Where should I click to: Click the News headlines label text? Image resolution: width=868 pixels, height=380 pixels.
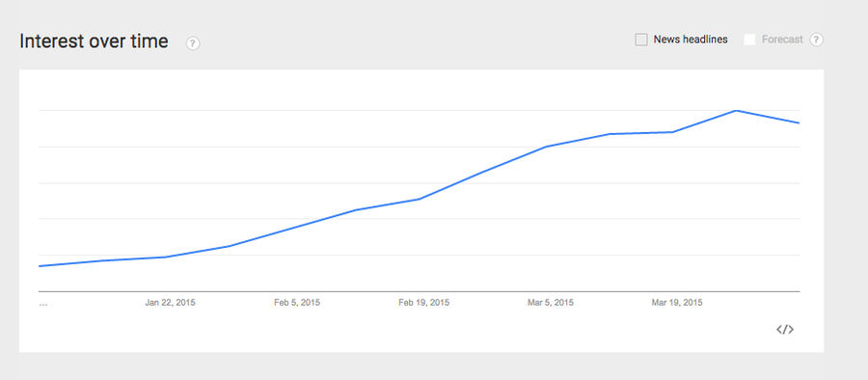click(691, 40)
